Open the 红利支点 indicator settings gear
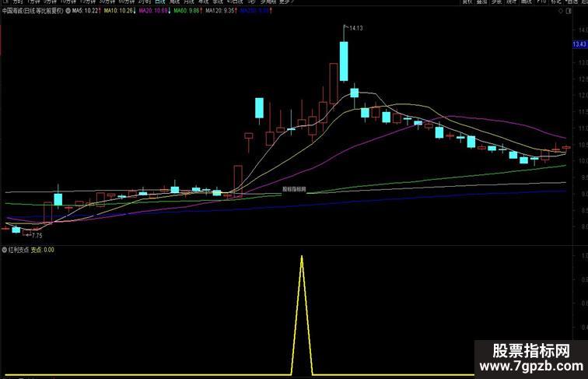This screenshot has width=588, height=379. click(5, 250)
